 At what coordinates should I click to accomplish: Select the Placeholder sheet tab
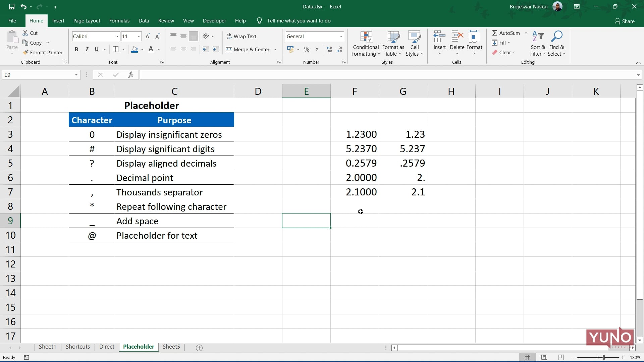[x=139, y=347]
